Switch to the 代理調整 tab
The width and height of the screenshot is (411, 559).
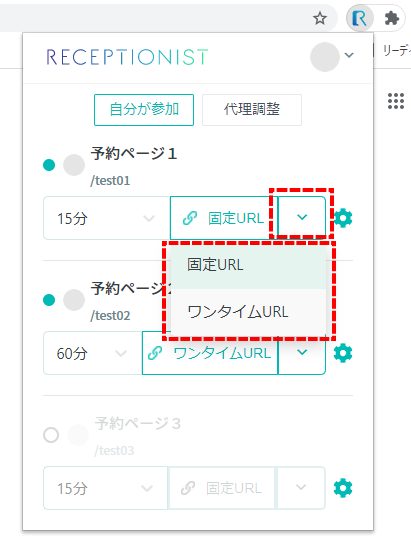click(252, 109)
